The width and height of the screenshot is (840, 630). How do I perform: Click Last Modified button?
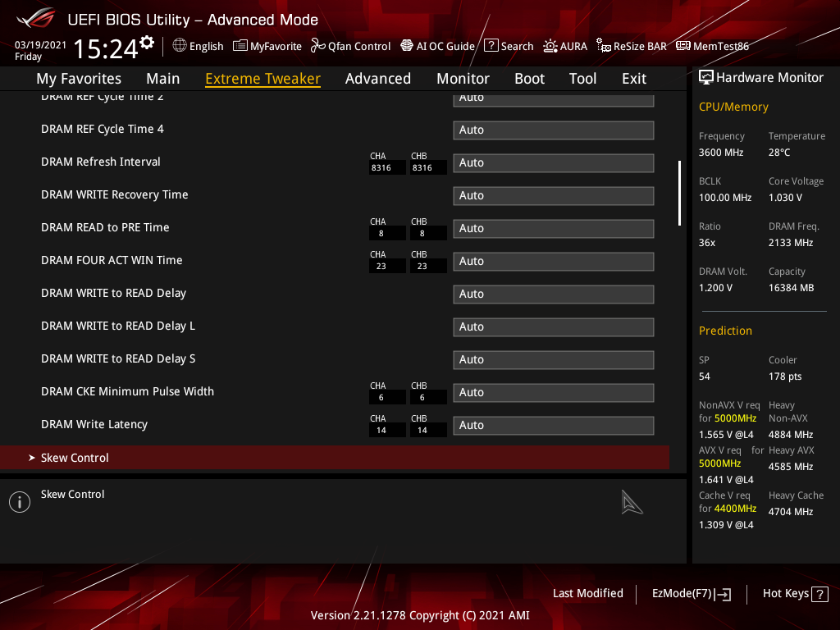(587, 593)
